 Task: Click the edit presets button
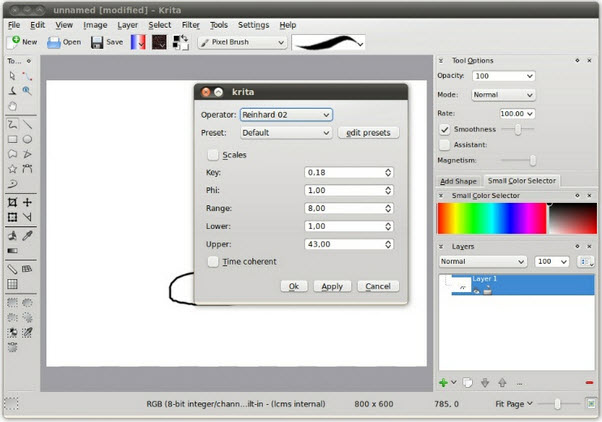tap(368, 132)
